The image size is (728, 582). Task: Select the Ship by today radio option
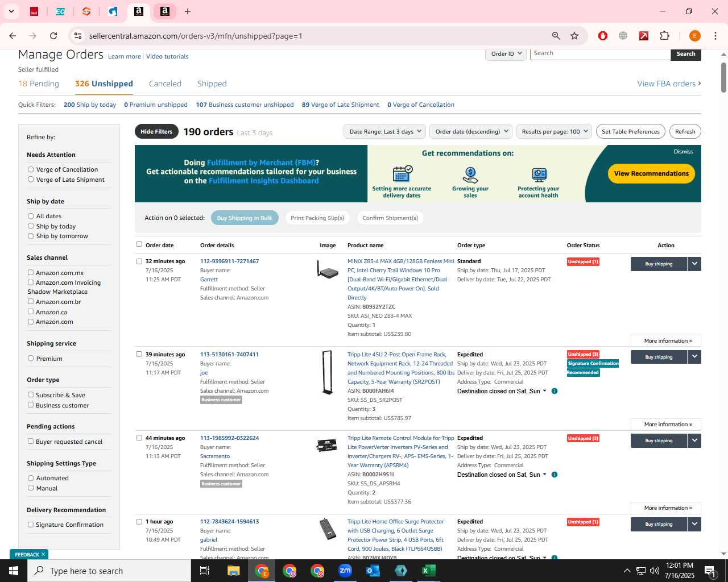coord(31,226)
